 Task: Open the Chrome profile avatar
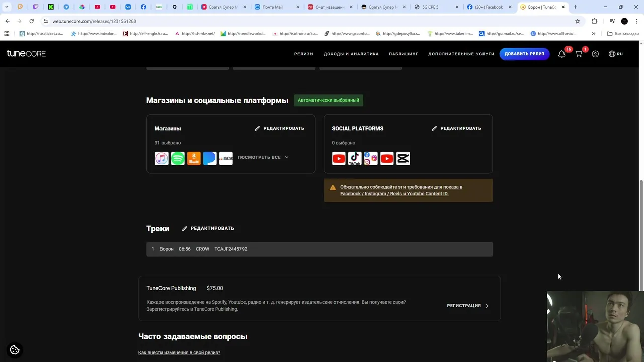pos(624,21)
